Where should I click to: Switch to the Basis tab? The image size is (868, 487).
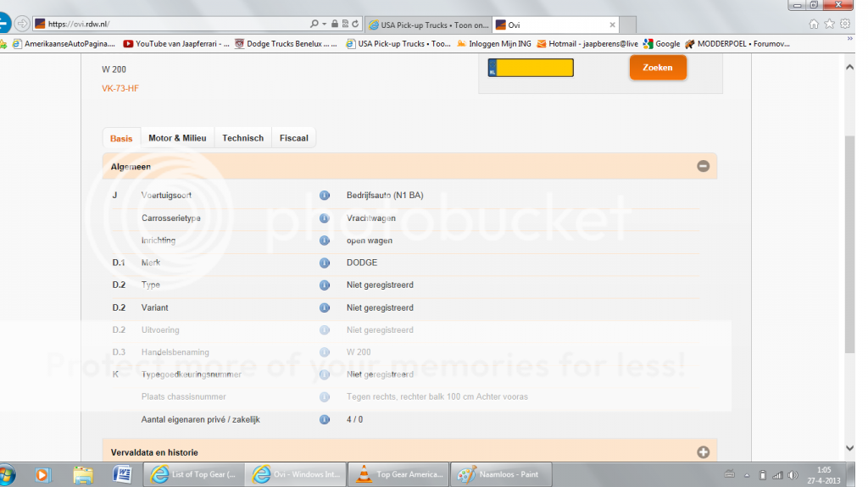pyautogui.click(x=121, y=138)
